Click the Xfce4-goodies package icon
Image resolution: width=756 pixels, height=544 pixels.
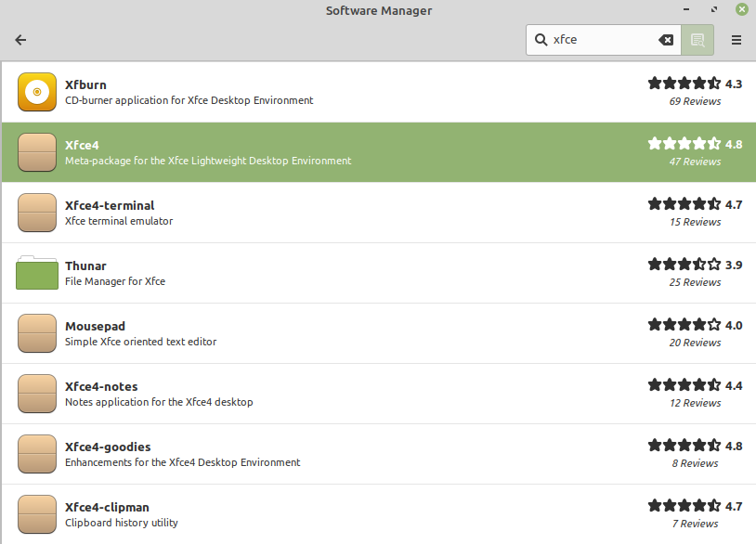tap(37, 454)
